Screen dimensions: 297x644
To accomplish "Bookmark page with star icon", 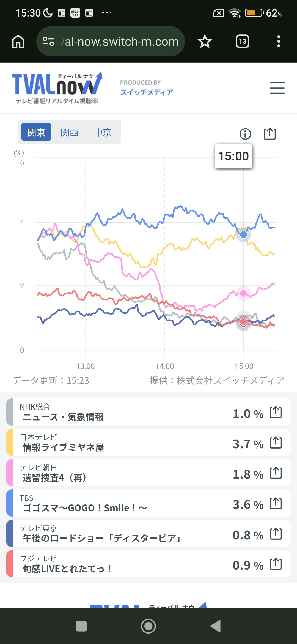I will click(205, 42).
